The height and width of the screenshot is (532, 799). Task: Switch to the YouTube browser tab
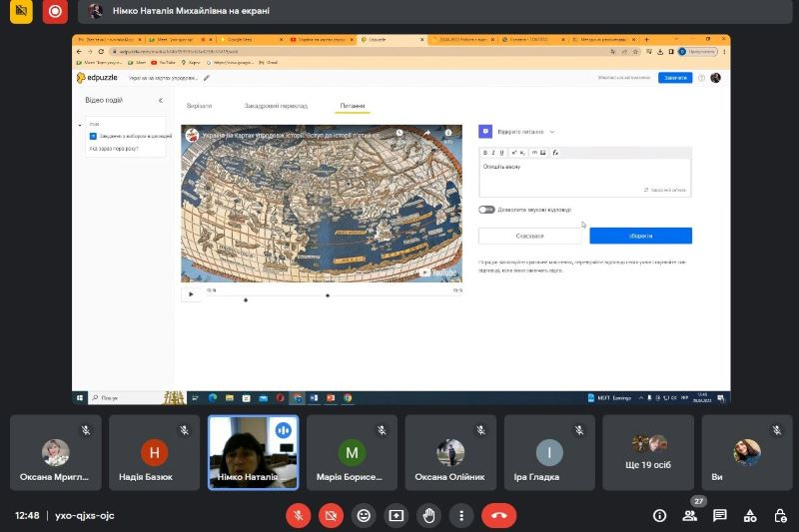(321, 39)
